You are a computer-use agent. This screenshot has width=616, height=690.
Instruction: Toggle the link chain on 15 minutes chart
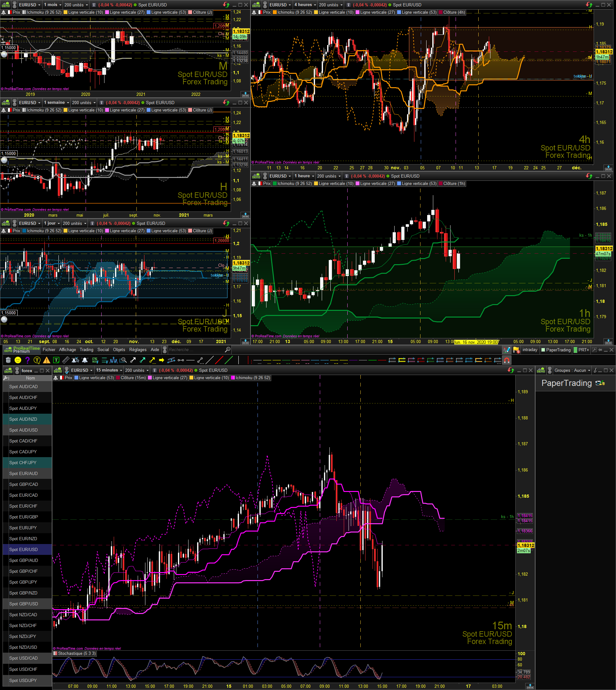point(67,370)
